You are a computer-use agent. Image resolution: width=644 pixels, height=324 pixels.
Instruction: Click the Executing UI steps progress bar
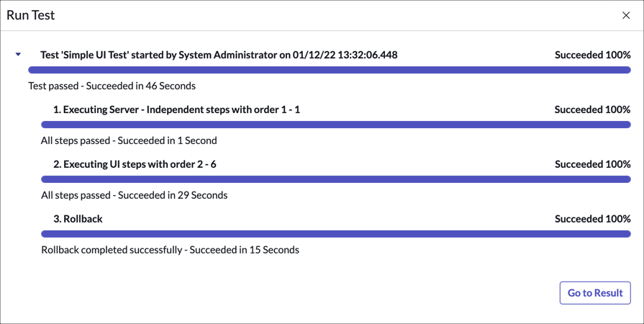pos(335,179)
